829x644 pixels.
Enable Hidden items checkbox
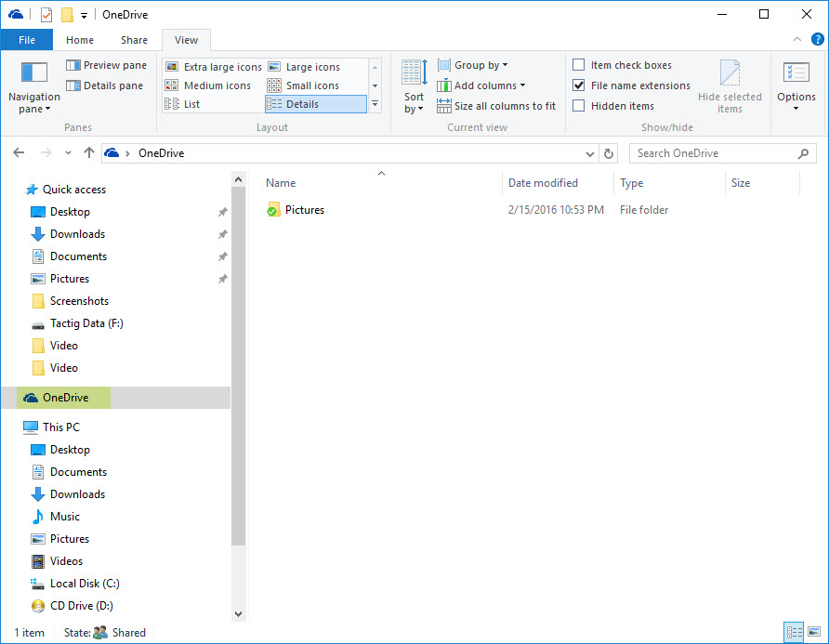pyautogui.click(x=579, y=106)
